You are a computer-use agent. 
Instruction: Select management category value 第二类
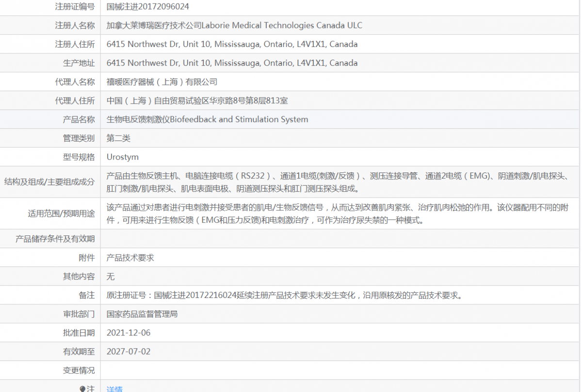[118, 138]
